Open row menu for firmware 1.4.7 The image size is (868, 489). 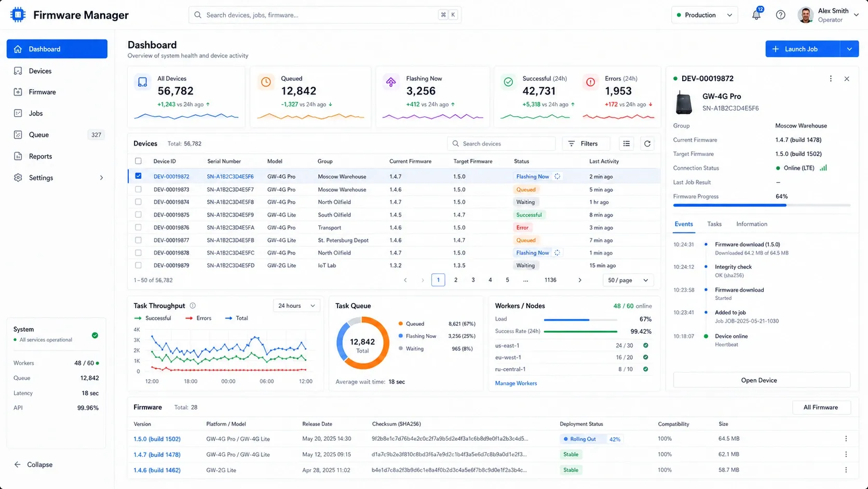(846, 455)
